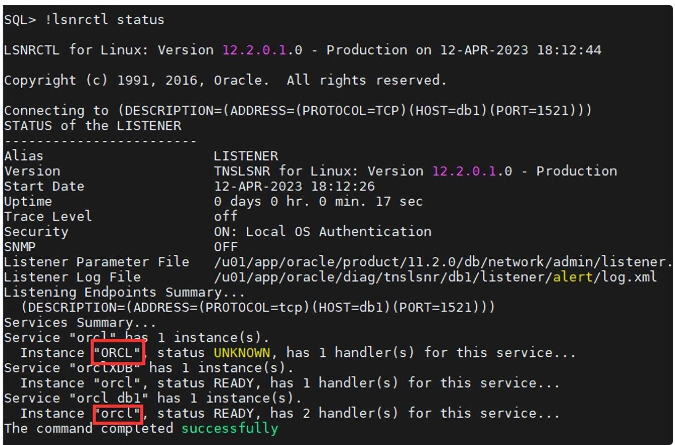
Task: Click the date "12-APR-2023 18:12:44"
Action: click(520, 50)
